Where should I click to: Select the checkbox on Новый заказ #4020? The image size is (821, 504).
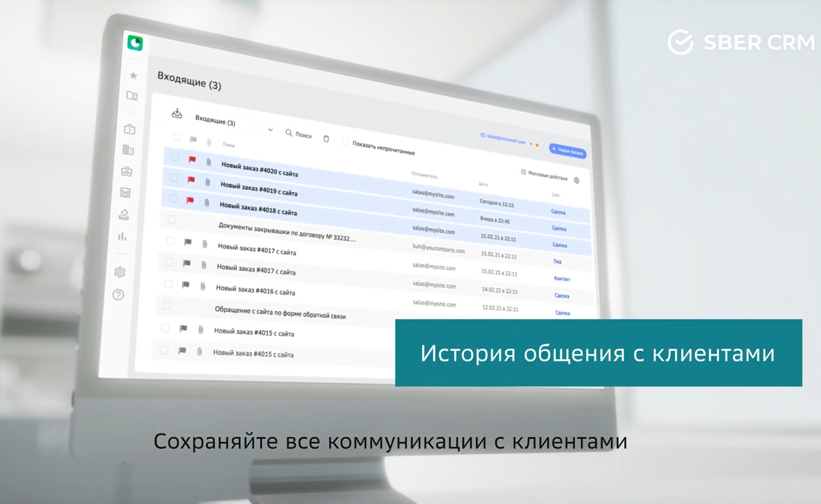175,157
